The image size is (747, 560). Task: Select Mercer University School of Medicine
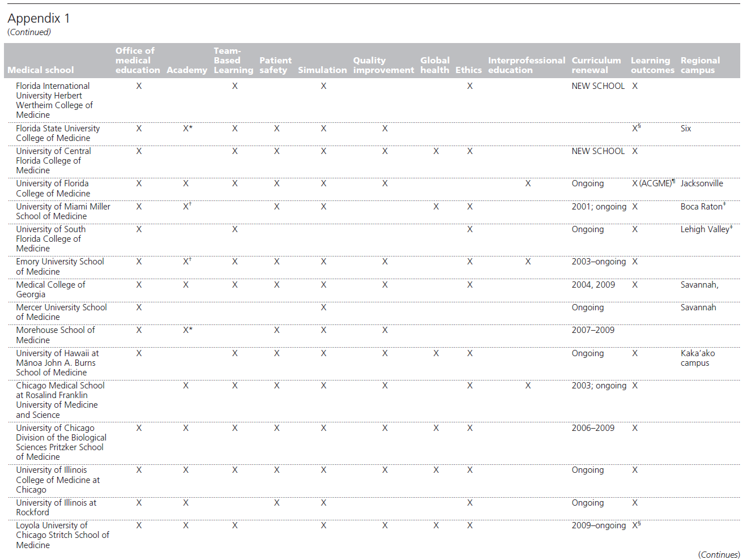coord(61,312)
